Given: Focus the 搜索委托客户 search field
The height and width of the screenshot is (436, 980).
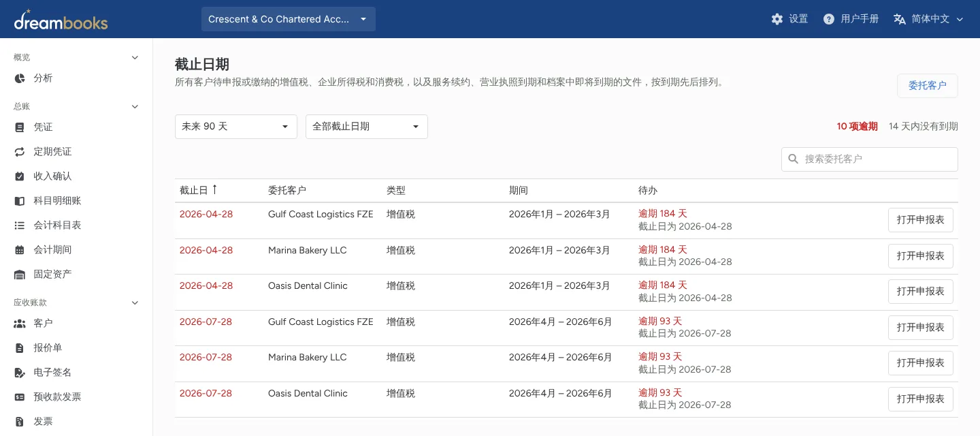Looking at the screenshot, I should (870, 159).
